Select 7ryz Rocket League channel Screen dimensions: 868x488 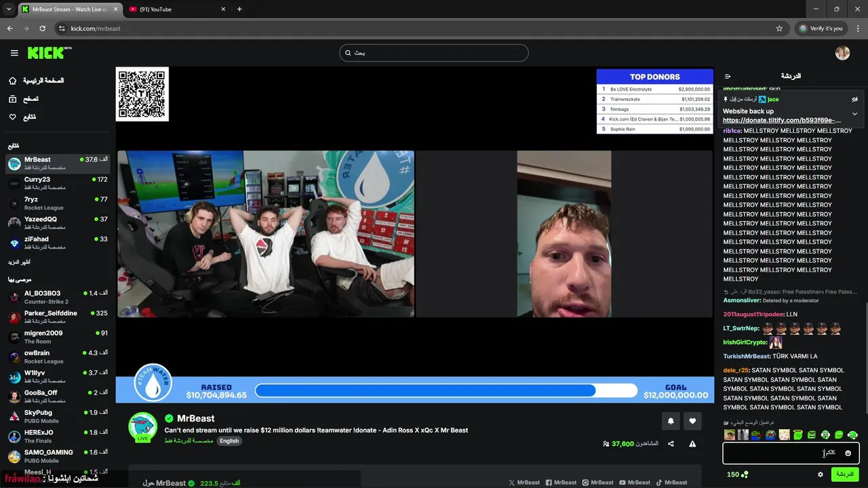[58, 203]
